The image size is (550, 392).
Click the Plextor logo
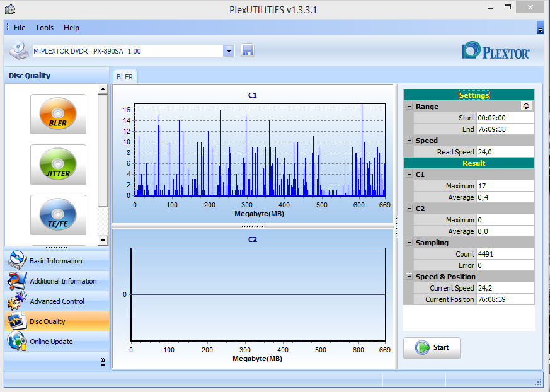(495, 50)
